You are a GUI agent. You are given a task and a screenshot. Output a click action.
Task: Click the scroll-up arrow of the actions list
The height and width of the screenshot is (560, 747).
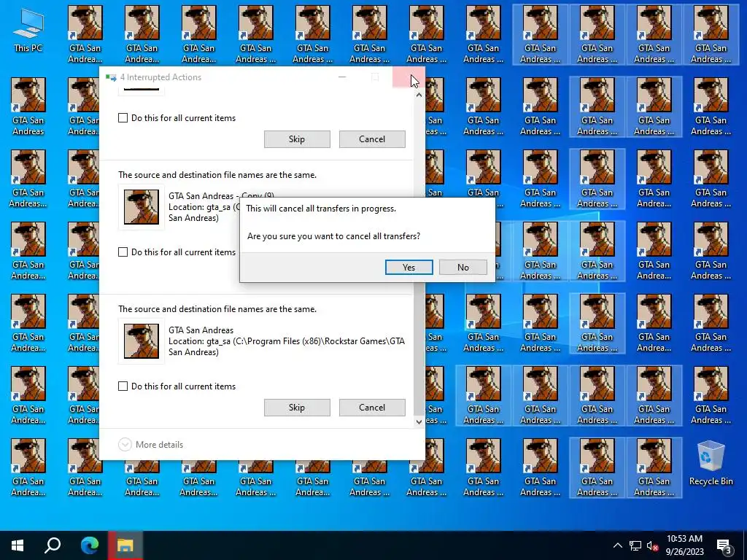pos(419,95)
